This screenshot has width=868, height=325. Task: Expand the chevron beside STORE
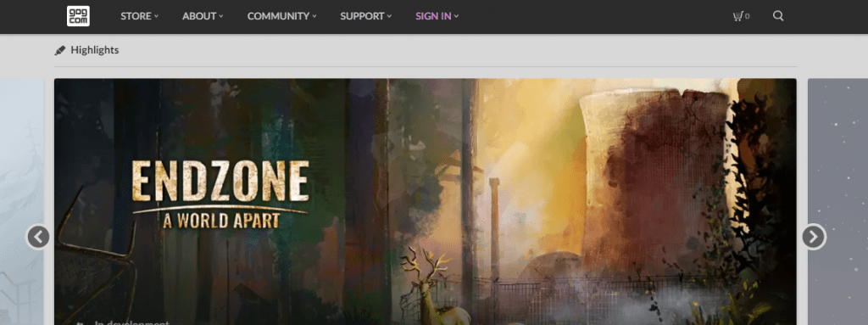(x=156, y=16)
